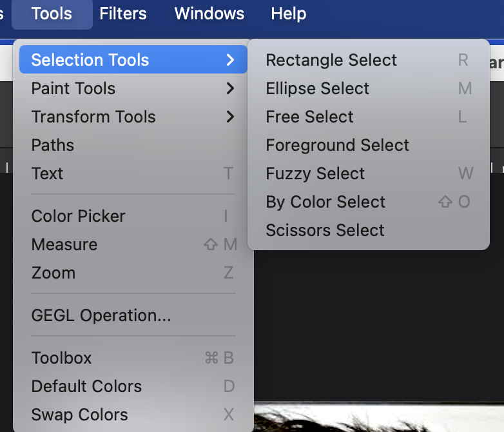This screenshot has width=504, height=432.
Task: Choose Rectangle Select tool
Action: pyautogui.click(x=331, y=60)
